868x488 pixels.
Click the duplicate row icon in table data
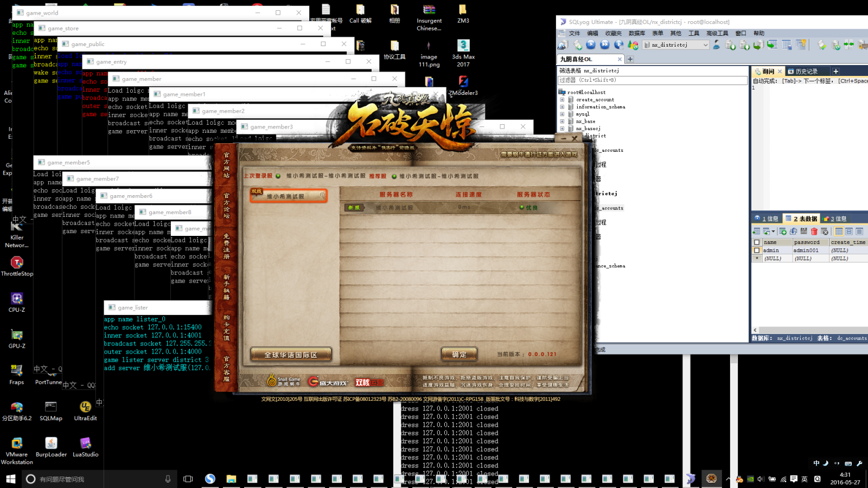[x=793, y=232]
